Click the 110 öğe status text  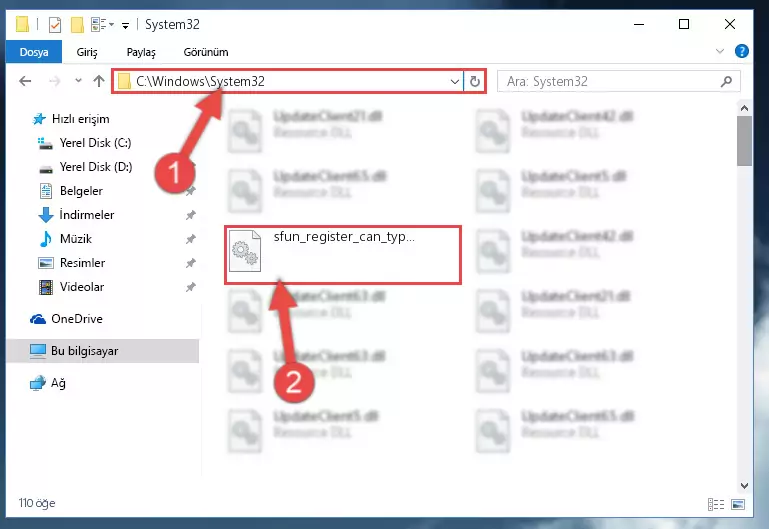coord(37,503)
